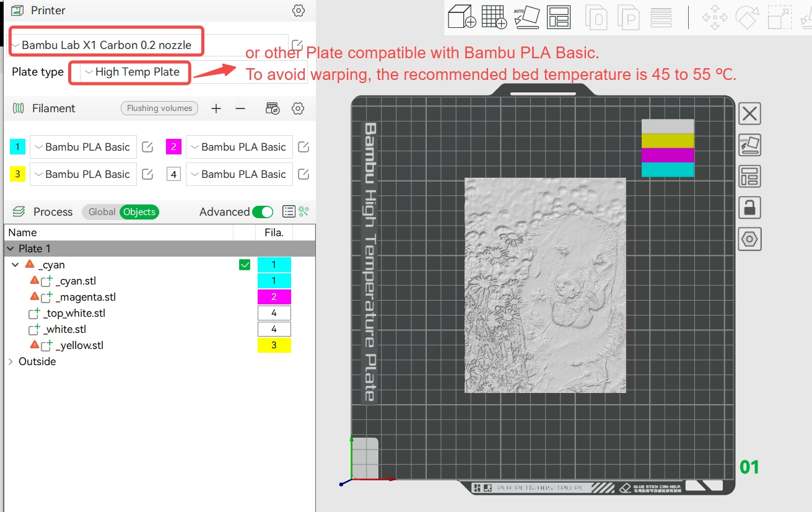The width and height of the screenshot is (812, 512).
Task: Switch Process to Global
Action: (102, 212)
